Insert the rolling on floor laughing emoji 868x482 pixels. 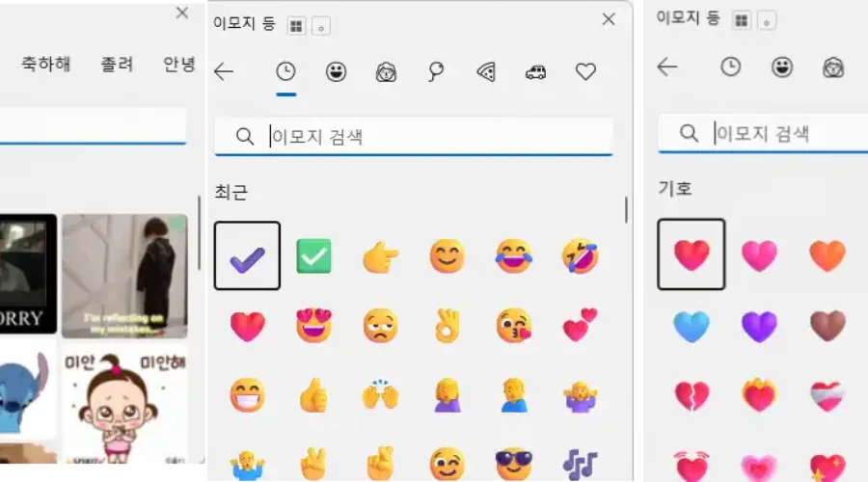[x=581, y=256]
